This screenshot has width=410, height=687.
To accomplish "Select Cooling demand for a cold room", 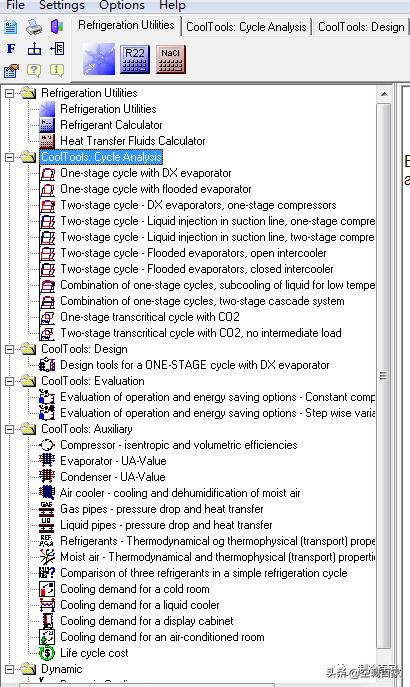I will (134, 589).
